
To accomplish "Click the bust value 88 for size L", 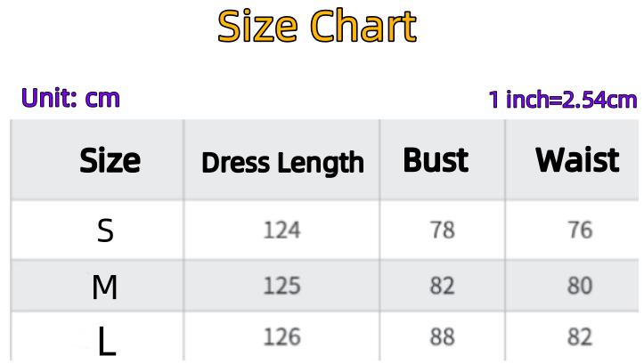I will point(442,337).
